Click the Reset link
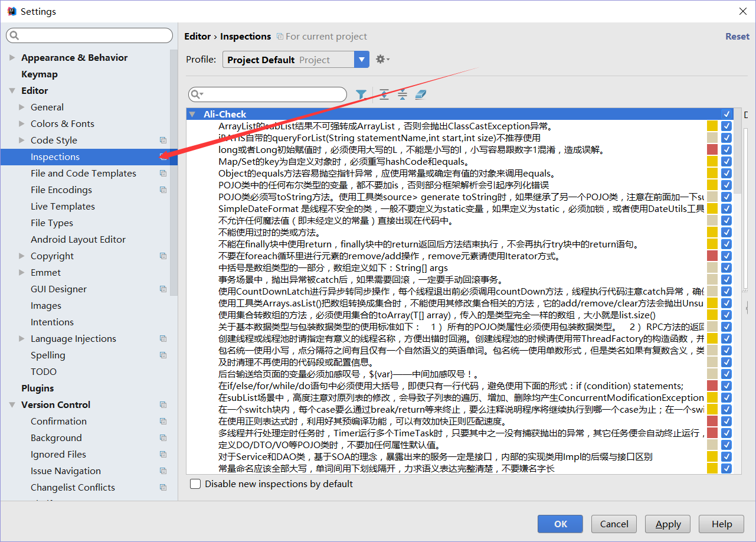This screenshot has width=756, height=542. click(737, 37)
